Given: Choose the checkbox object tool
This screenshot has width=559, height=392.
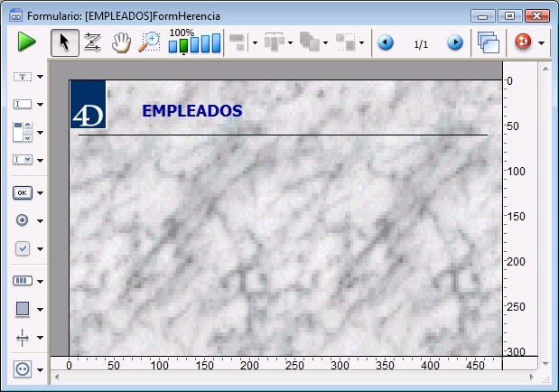Looking at the screenshot, I should coord(23,248).
